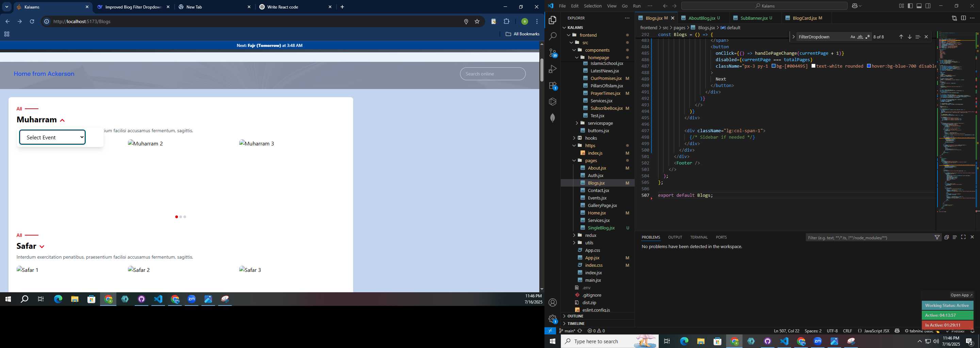The width and height of the screenshot is (980, 348).
Task: Collapse the homepage folder in Explorer
Action: [598, 57]
